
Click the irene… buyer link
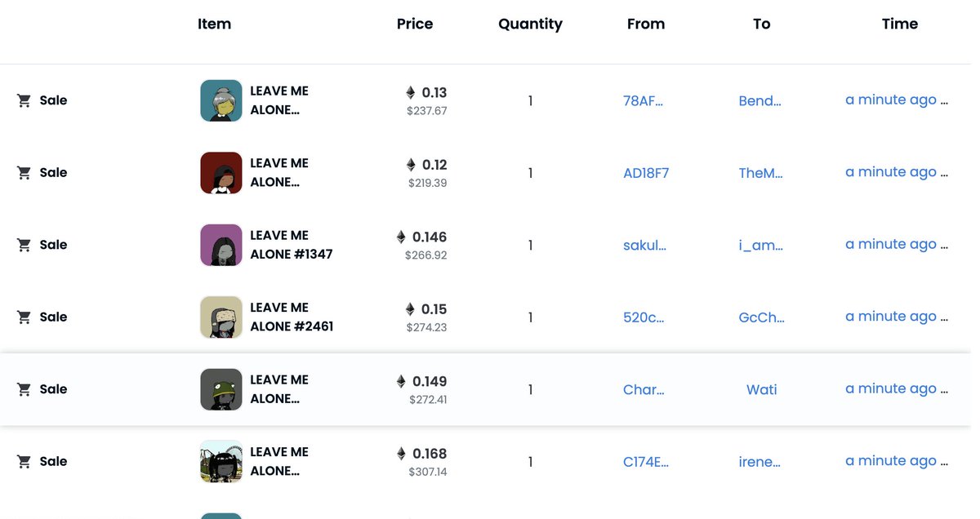pos(759,462)
